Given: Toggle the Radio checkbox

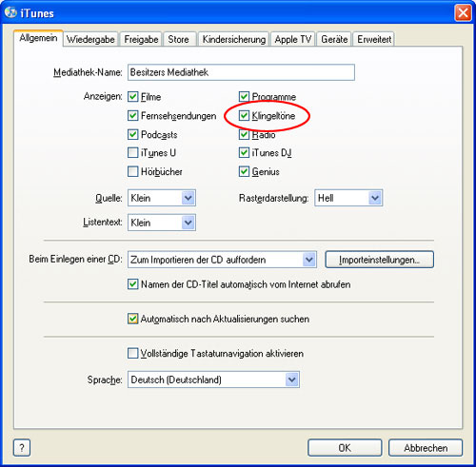Looking at the screenshot, I should click(244, 134).
